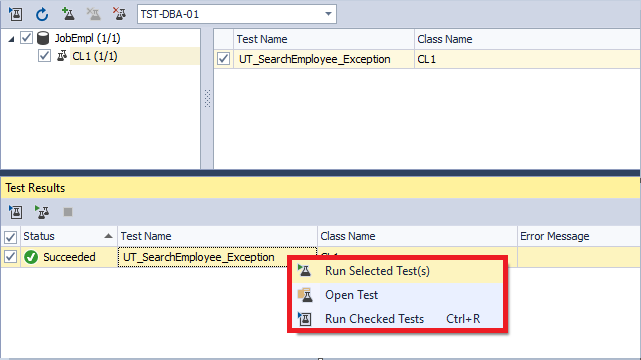Select the CL1 class flask icon
Image resolution: width=641 pixels, height=360 pixels.
(62, 56)
